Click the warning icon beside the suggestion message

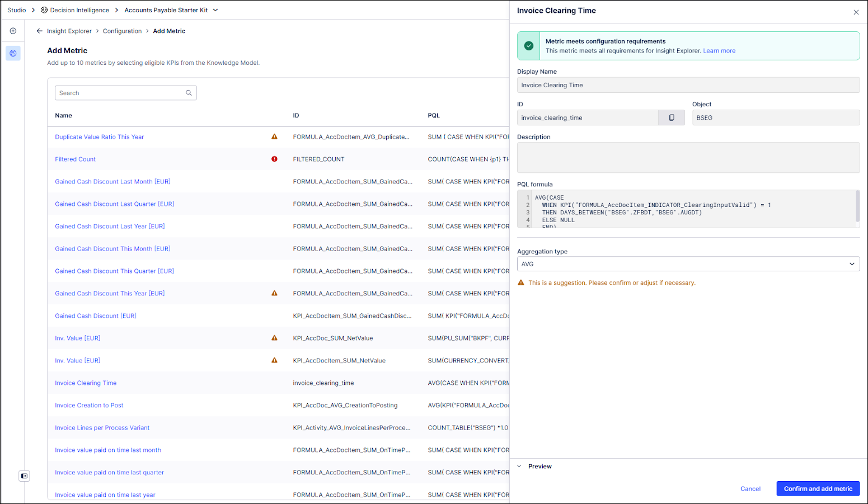(x=521, y=282)
